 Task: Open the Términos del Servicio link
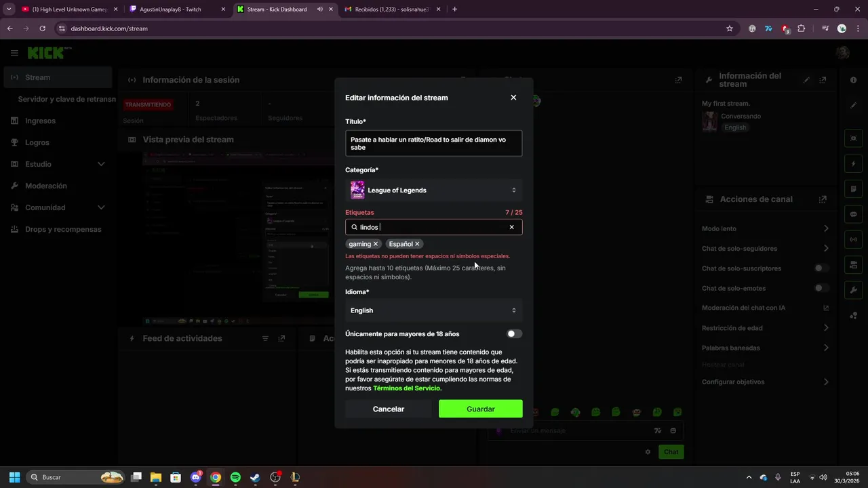tap(407, 388)
